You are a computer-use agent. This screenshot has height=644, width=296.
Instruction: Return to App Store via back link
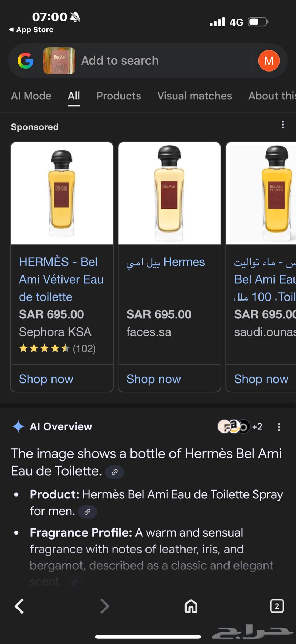coord(31,30)
